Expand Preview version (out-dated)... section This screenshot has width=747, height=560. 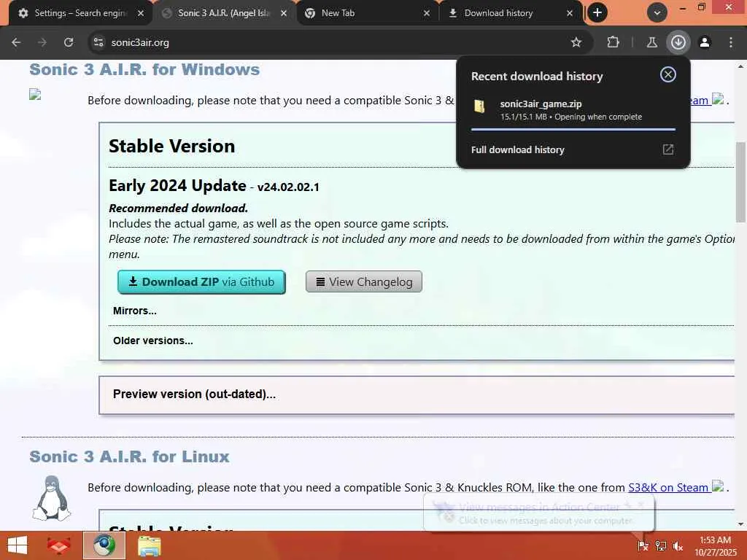[x=194, y=394]
